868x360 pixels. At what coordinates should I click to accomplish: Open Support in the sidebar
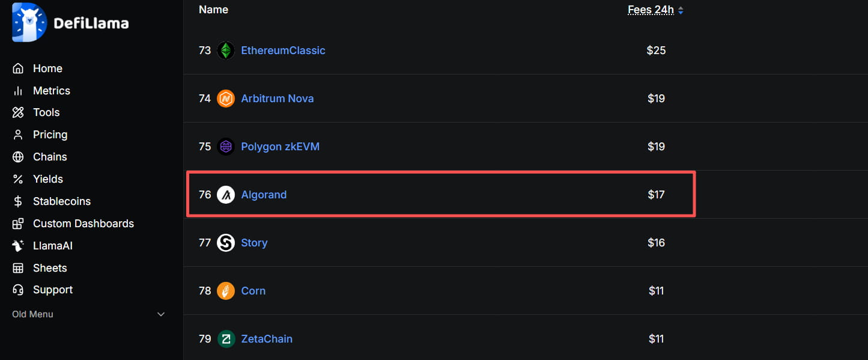tap(52, 290)
